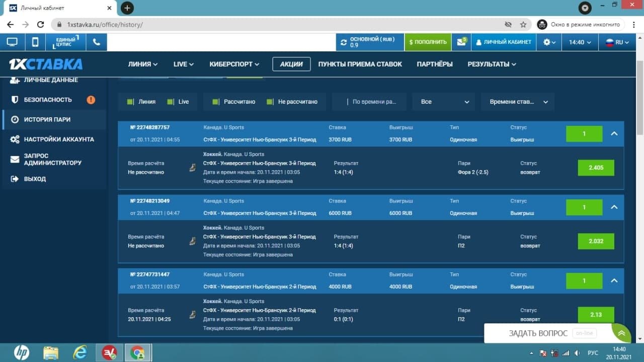644x362 pixels.
Task: Click the phone callback icon
Action: (96, 42)
